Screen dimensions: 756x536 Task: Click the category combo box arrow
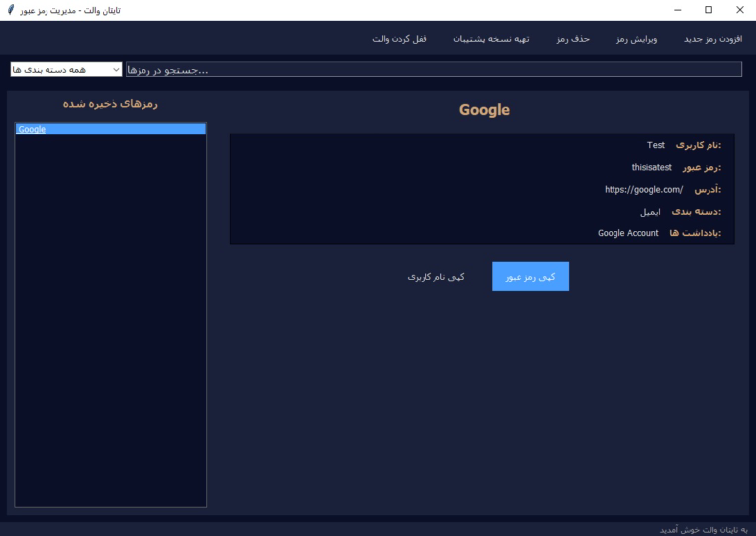(116, 70)
